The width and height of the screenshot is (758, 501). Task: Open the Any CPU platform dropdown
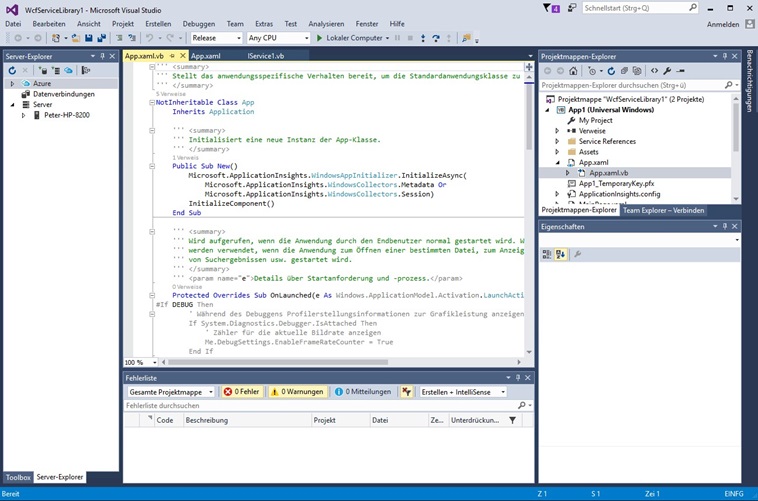coord(276,38)
